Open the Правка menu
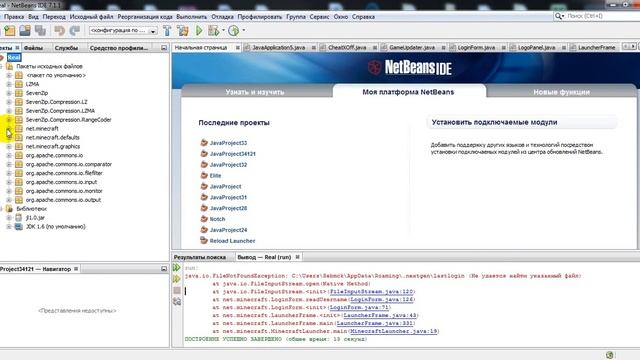The width and height of the screenshot is (640, 360). (x=14, y=17)
